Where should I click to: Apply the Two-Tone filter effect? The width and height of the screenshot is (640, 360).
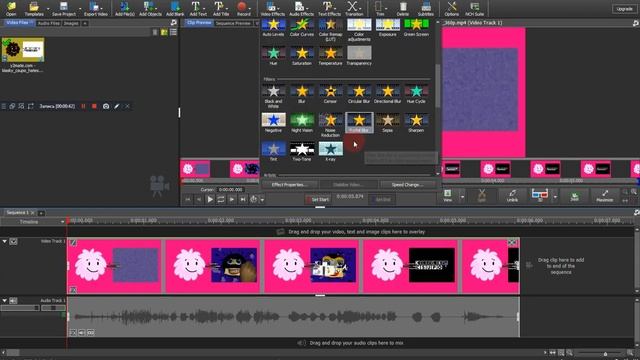[302, 151]
